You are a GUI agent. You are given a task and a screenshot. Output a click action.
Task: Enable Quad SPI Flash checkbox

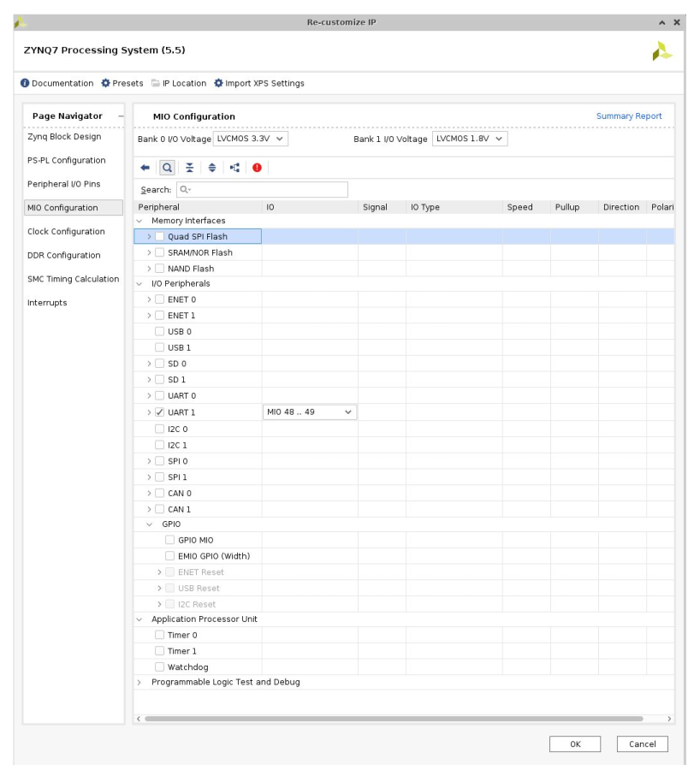click(159, 236)
